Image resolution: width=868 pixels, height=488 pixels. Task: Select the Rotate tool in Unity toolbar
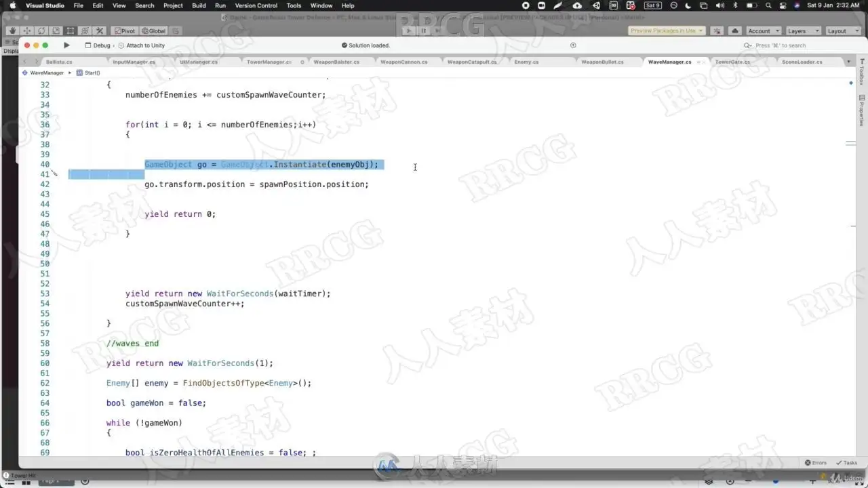41,30
